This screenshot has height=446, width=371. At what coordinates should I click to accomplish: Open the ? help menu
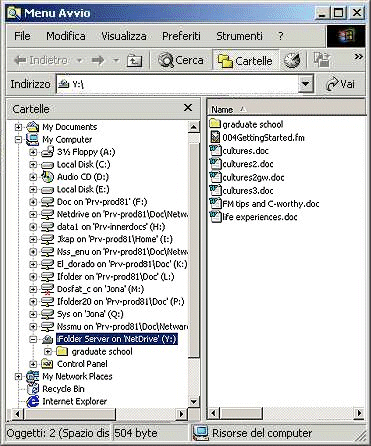pos(281,36)
